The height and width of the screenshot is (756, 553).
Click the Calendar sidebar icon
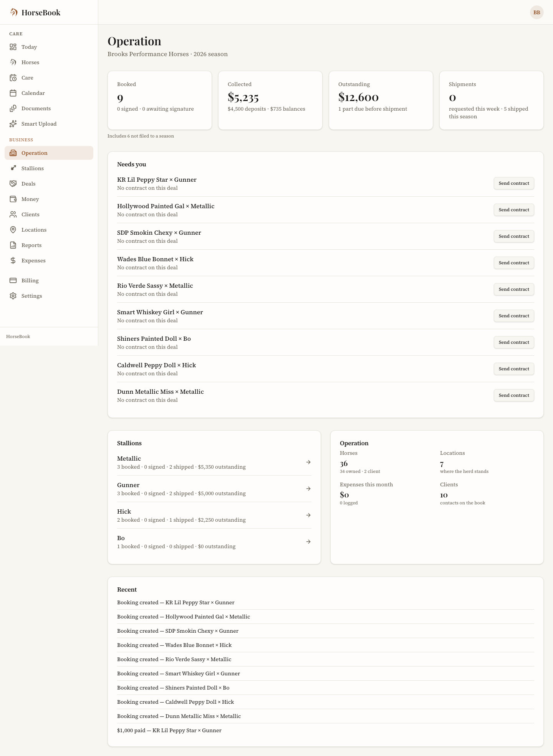(13, 93)
